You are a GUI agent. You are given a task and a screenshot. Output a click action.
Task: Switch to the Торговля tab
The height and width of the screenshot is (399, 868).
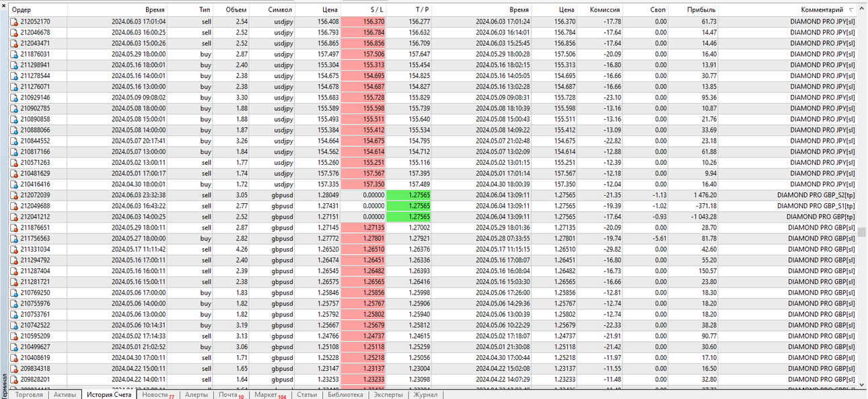(29, 394)
